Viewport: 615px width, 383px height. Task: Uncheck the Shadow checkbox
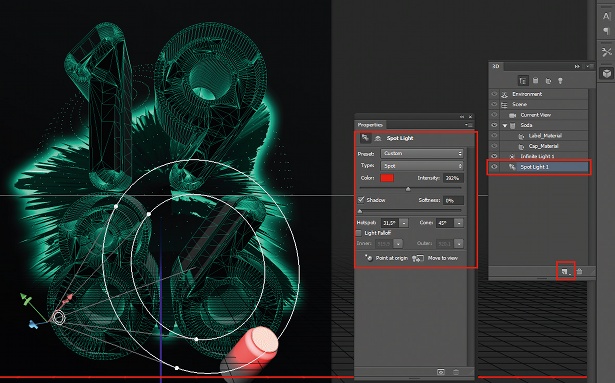tap(361, 200)
